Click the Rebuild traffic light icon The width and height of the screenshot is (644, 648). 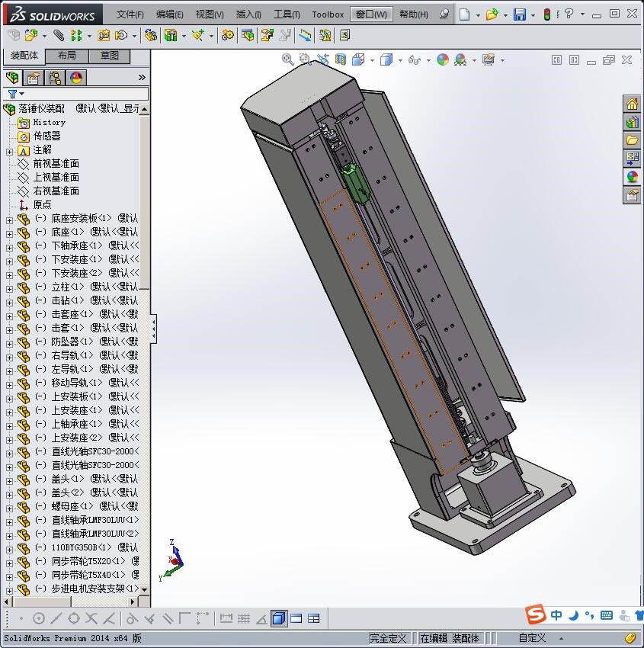(x=547, y=14)
